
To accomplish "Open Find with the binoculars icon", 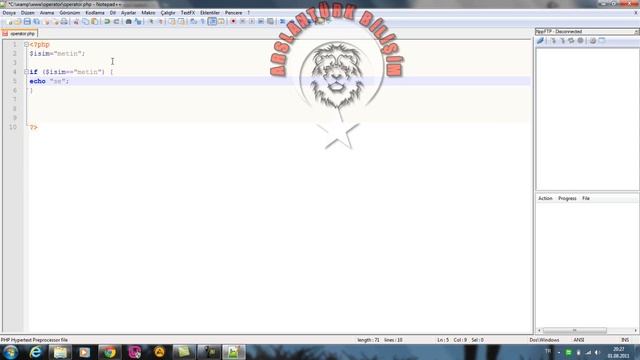I will pyautogui.click(x=129, y=21).
